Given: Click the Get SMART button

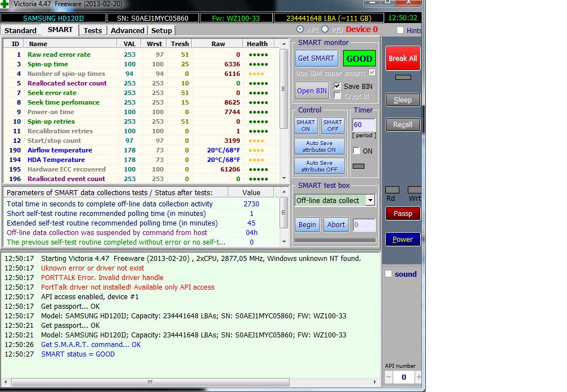Looking at the screenshot, I should (316, 58).
